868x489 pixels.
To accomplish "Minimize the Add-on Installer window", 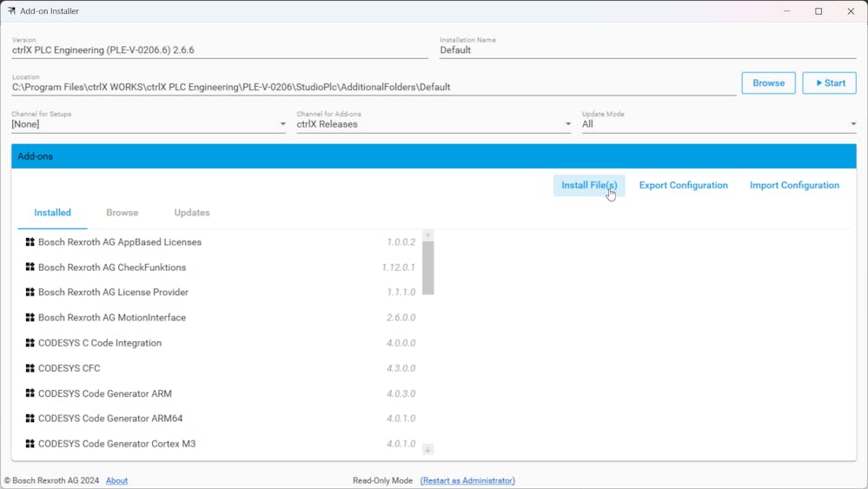I will point(786,11).
